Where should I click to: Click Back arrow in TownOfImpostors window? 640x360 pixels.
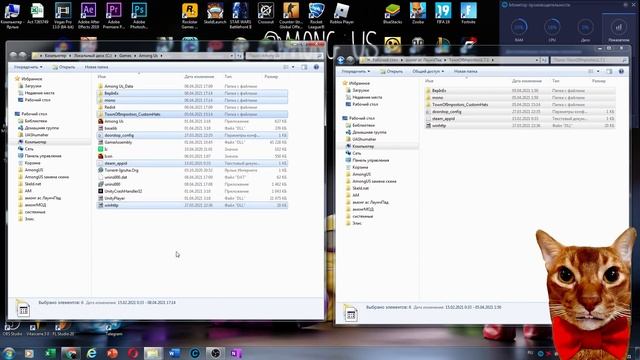pyautogui.click(x=341, y=60)
